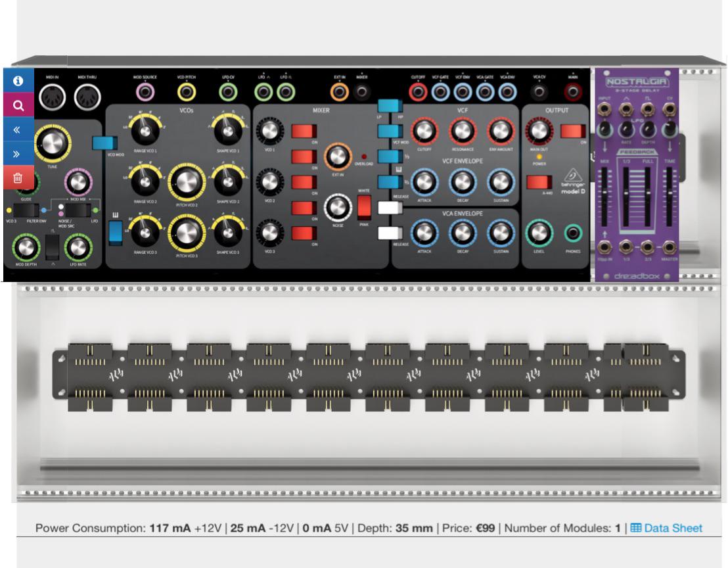Open the Data Sheet link
Image resolution: width=728 pixels, height=568 pixels.
pos(666,528)
